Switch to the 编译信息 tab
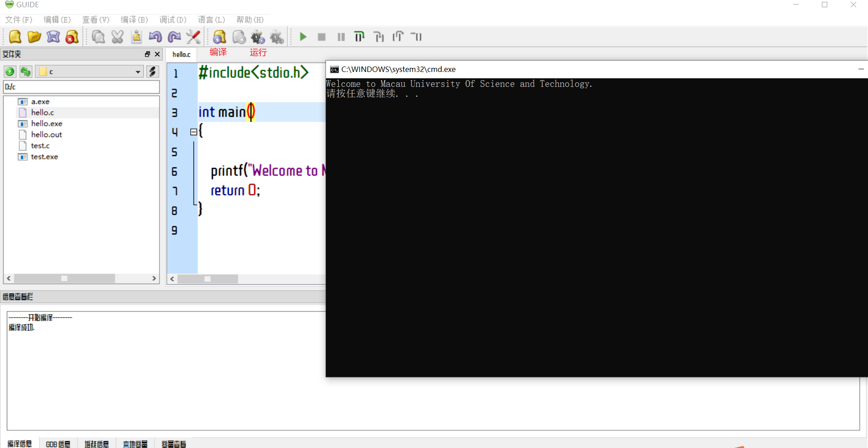 click(x=20, y=444)
